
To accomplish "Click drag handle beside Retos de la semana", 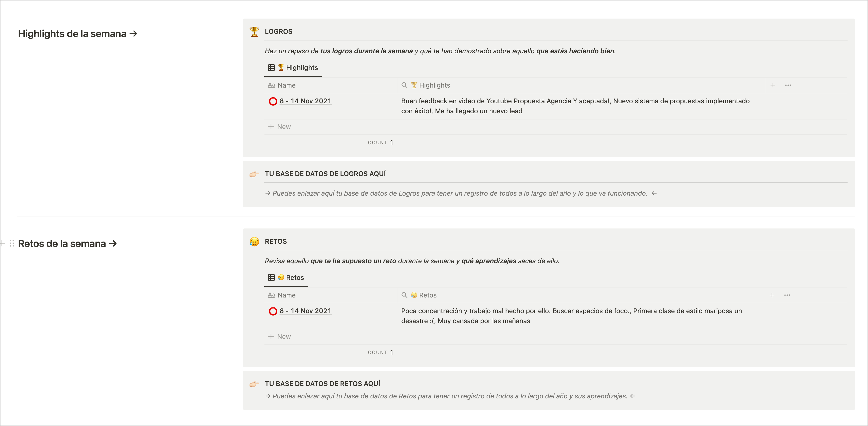I will (x=12, y=243).
